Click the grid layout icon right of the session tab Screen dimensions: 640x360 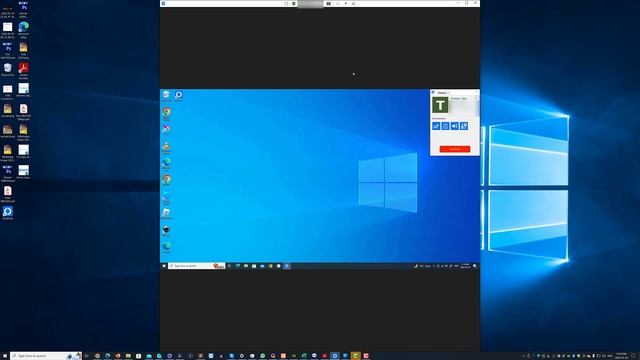click(329, 3)
